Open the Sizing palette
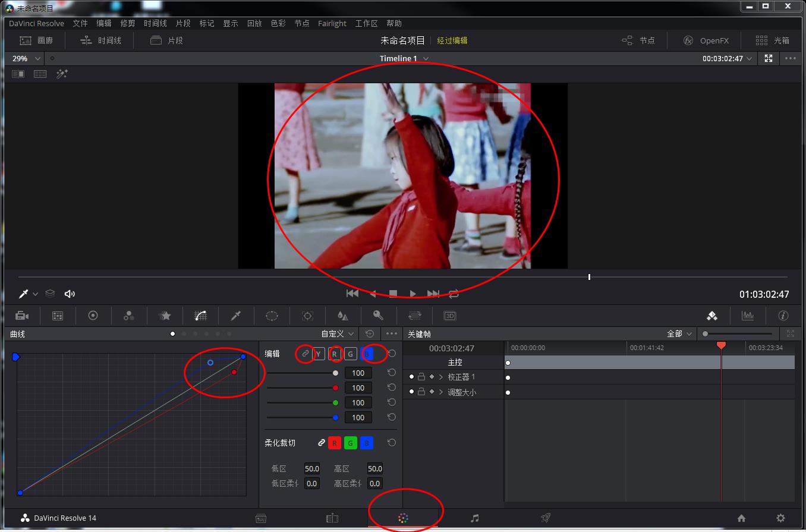Screen dimensions: 806x532 pyautogui.click(x=414, y=316)
